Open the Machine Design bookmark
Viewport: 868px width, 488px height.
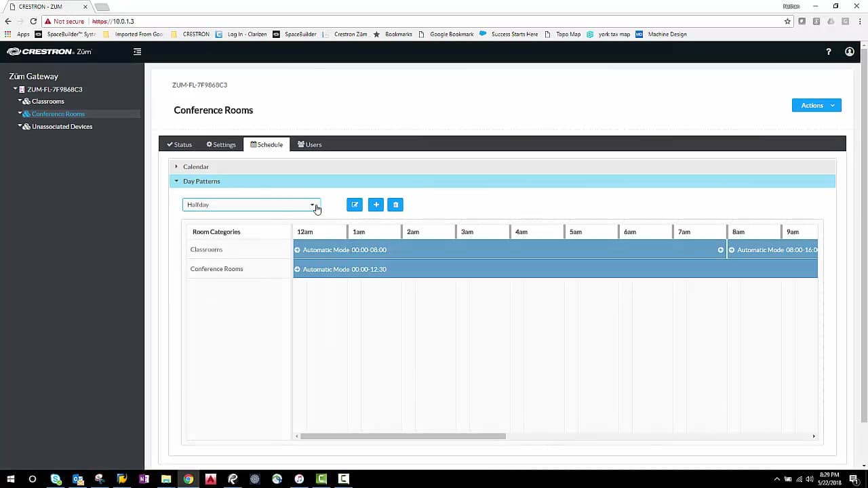(x=661, y=34)
